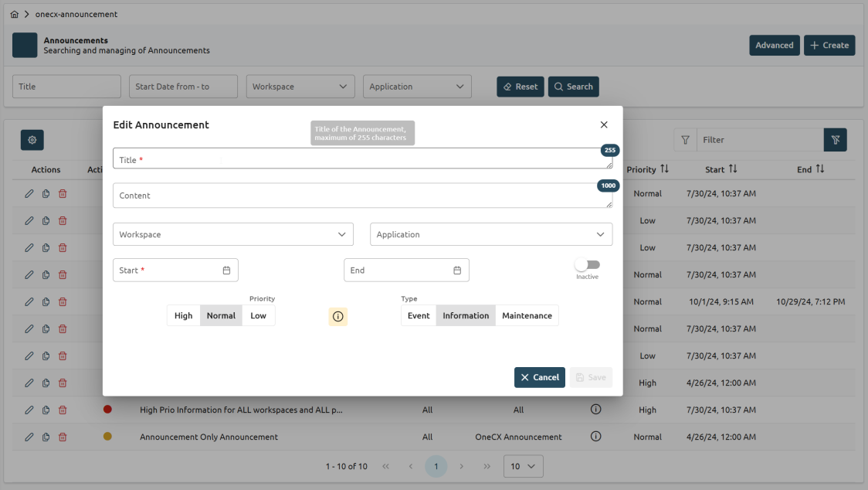Image resolution: width=868 pixels, height=490 pixels.
Task: Click the Title input field in dialog
Action: tap(361, 159)
